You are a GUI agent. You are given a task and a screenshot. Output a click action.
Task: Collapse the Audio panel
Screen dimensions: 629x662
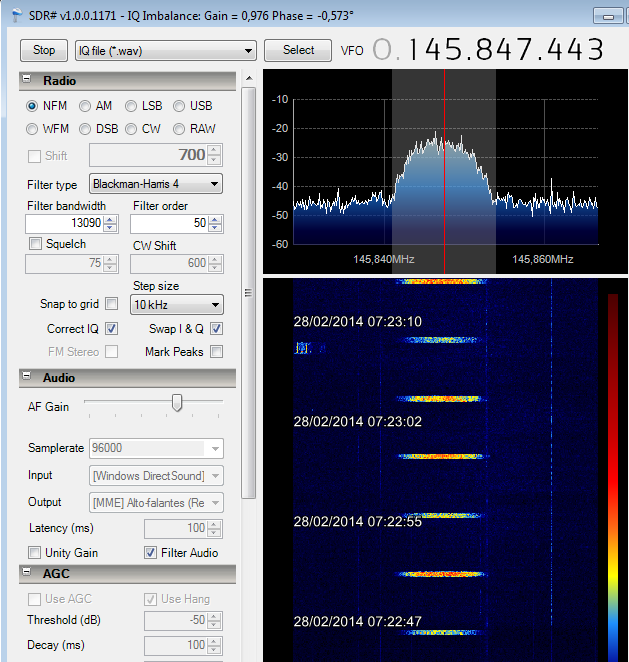[x=27, y=376]
